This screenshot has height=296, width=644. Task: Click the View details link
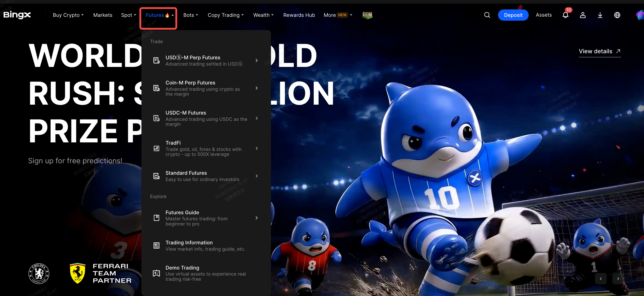600,51
